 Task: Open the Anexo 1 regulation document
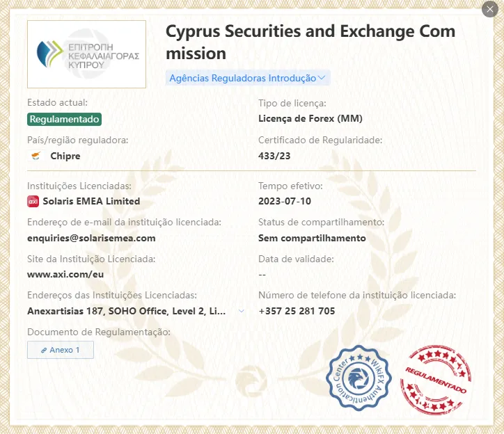click(61, 350)
